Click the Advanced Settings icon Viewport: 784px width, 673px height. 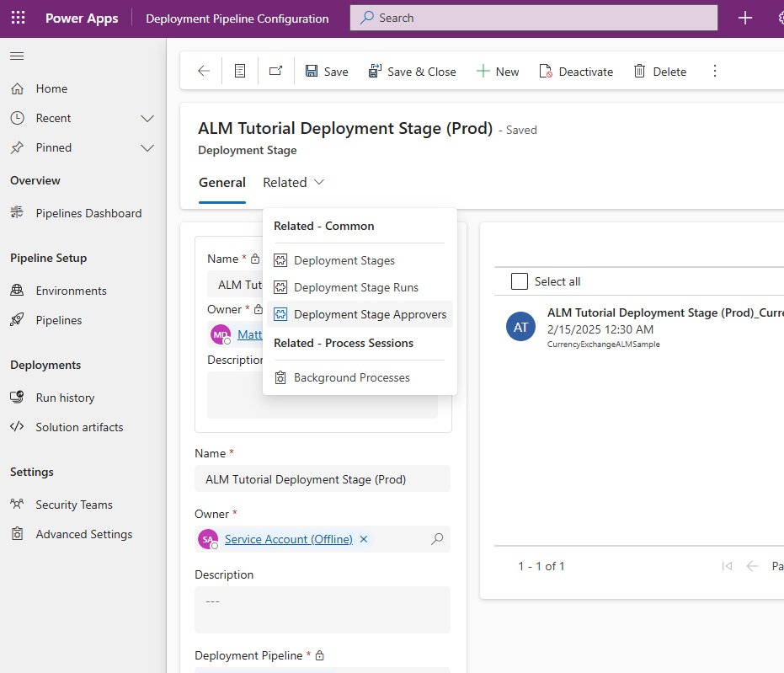[x=18, y=533]
